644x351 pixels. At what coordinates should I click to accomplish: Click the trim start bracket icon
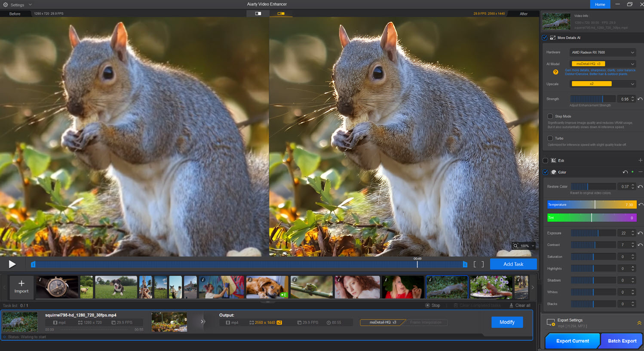pos(475,264)
